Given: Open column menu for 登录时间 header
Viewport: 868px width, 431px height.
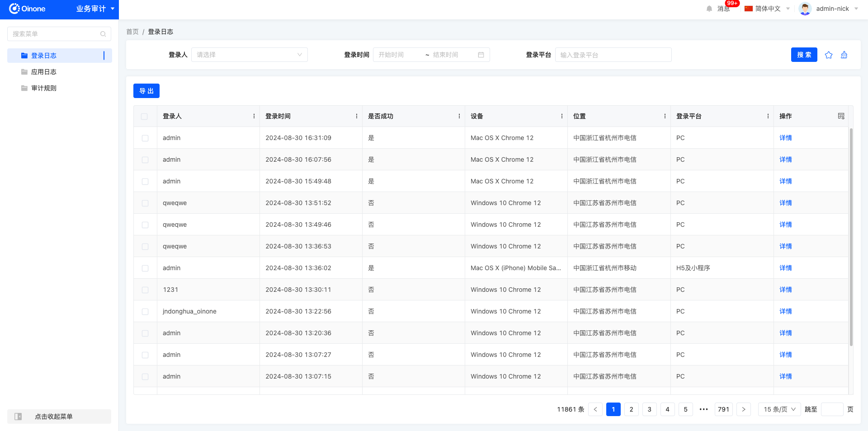Looking at the screenshot, I should pos(357,116).
